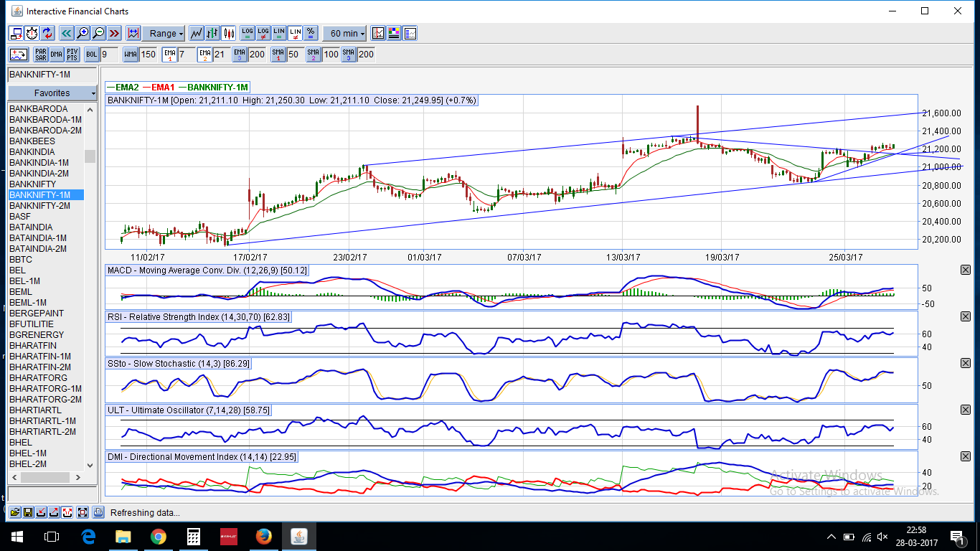This screenshot has width=980, height=551.
Task: Click the new chart window icon
Action: tap(16, 33)
